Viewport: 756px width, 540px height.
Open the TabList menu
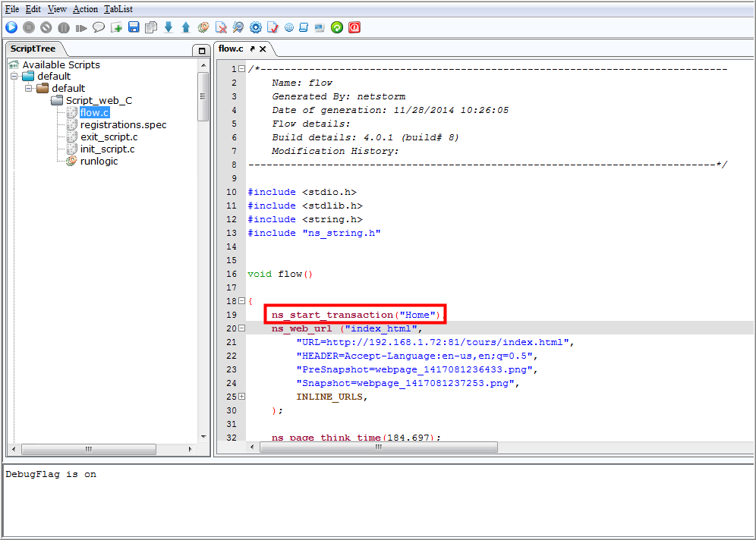pos(118,9)
